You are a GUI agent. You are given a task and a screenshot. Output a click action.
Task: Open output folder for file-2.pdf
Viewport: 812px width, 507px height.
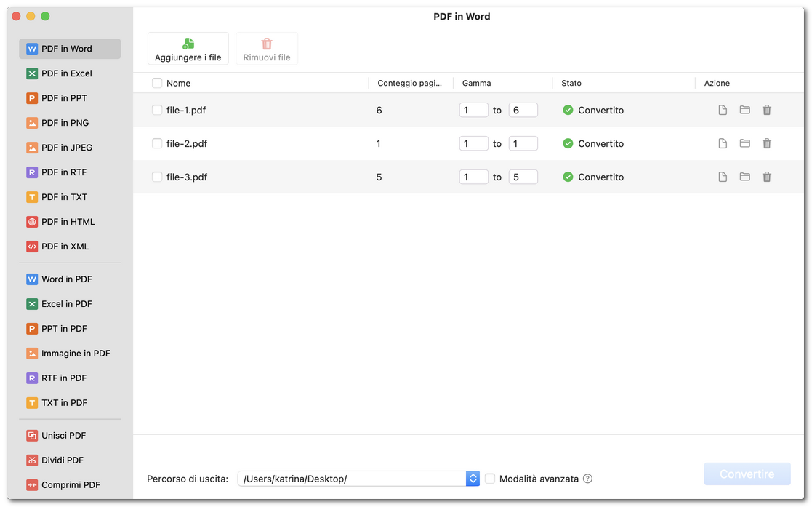(x=744, y=143)
